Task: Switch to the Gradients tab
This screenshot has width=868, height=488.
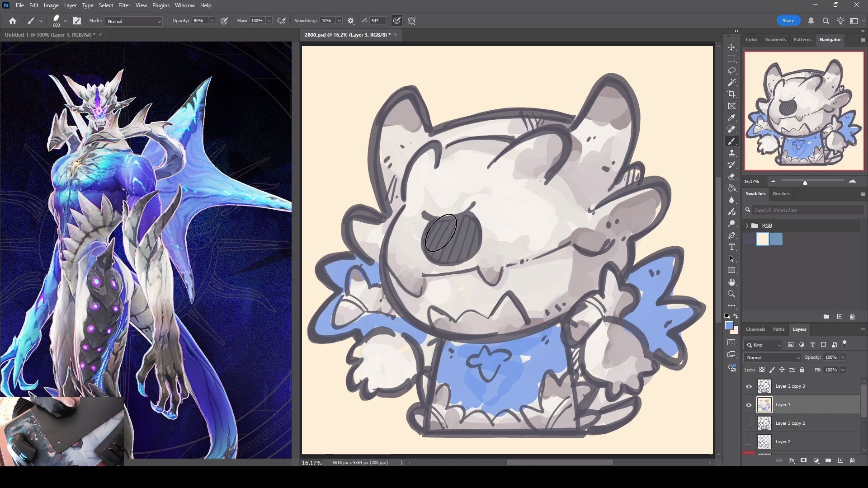Action: (x=775, y=39)
